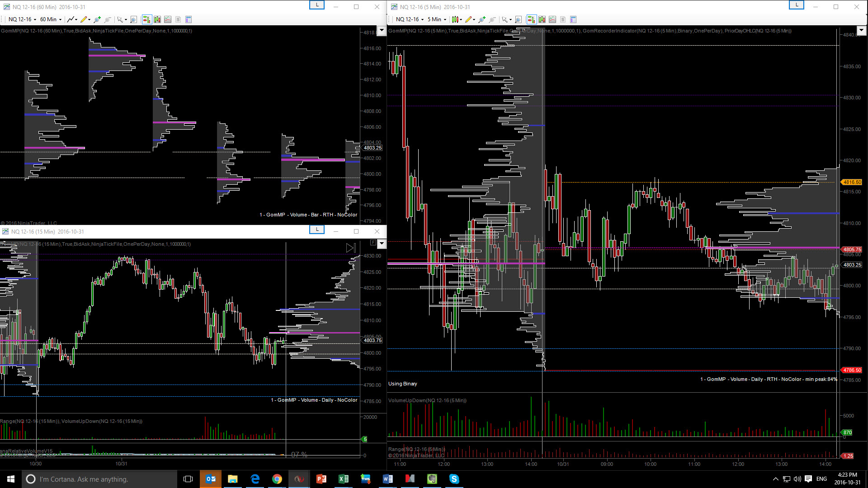Open the TWS taskbar icon
The height and width of the screenshot is (488, 868).
(x=366, y=479)
